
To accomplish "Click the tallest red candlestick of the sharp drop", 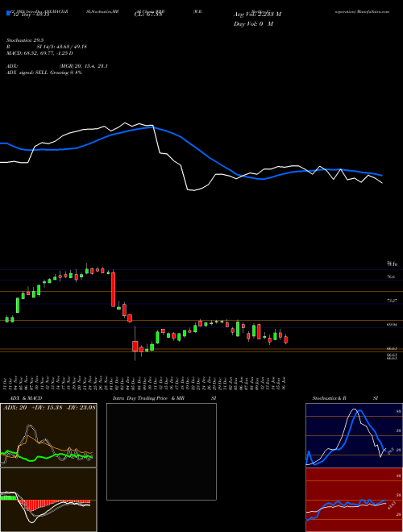I will (x=114, y=289).
